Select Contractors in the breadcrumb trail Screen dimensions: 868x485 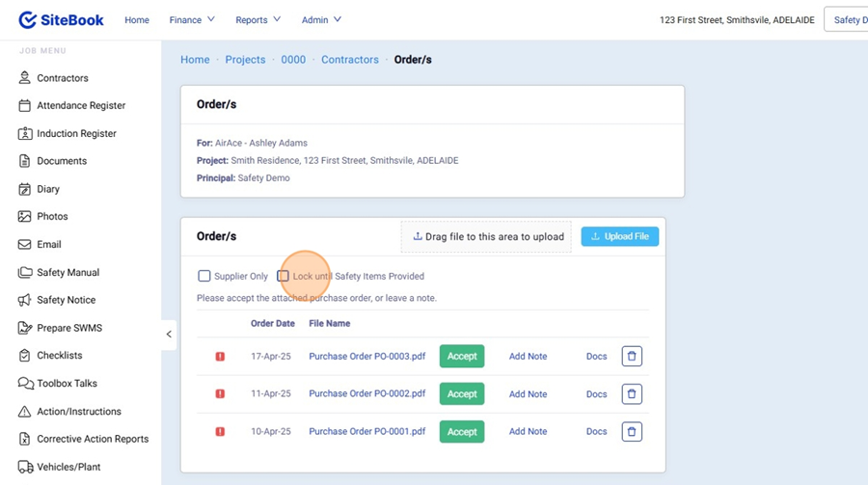click(x=350, y=60)
